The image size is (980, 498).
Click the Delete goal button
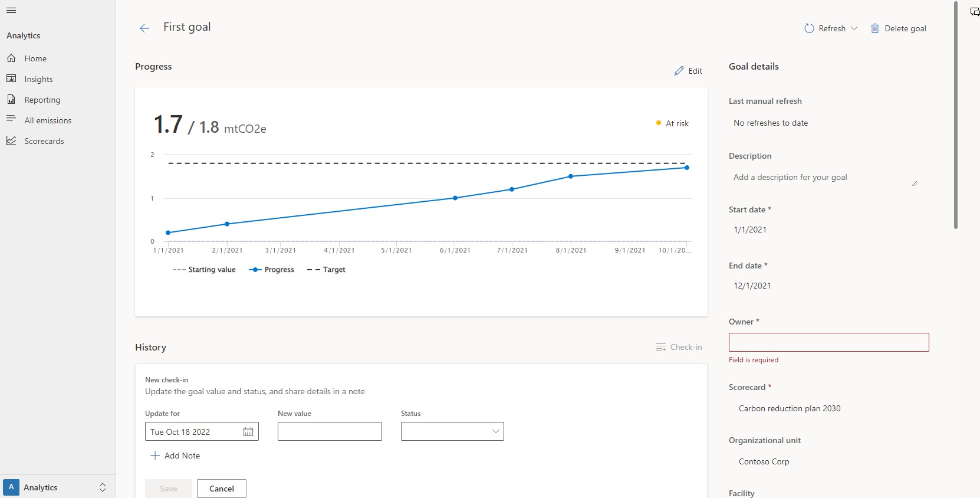899,28
